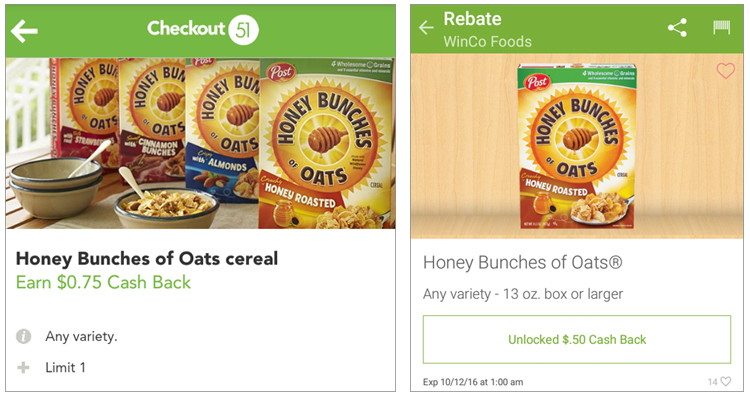The image size is (750, 399).
Task: Expand the Limit 1 detail row
Action: click(200, 367)
